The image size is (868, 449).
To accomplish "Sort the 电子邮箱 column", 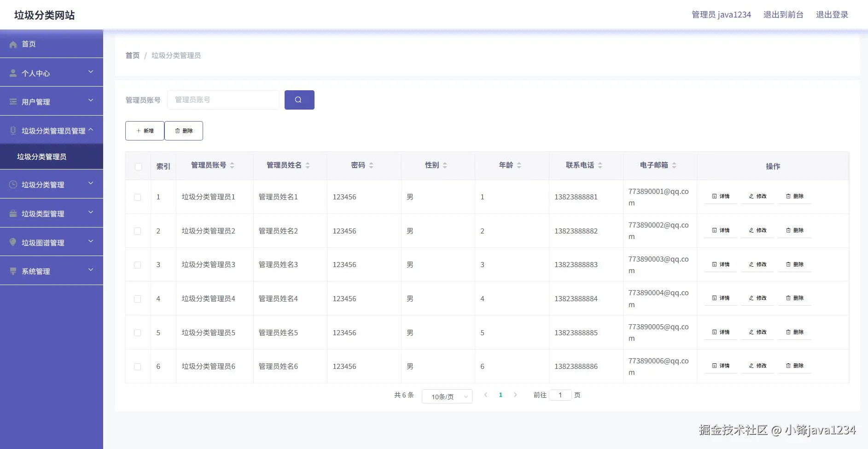I will [x=674, y=165].
